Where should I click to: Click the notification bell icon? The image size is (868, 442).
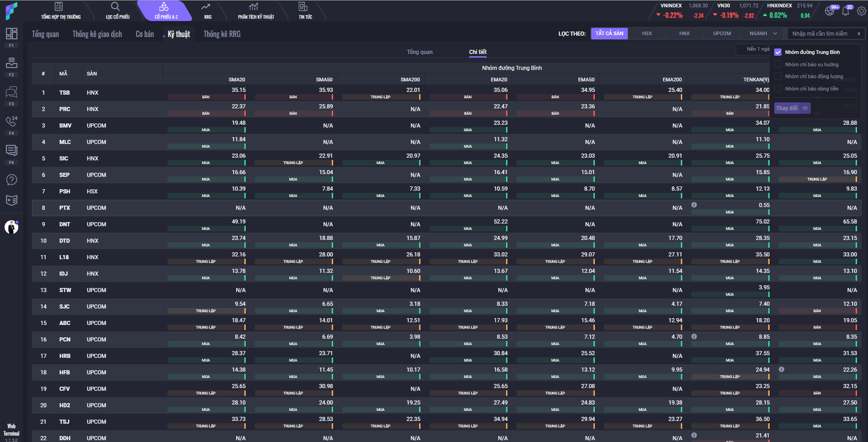pyautogui.click(x=846, y=11)
